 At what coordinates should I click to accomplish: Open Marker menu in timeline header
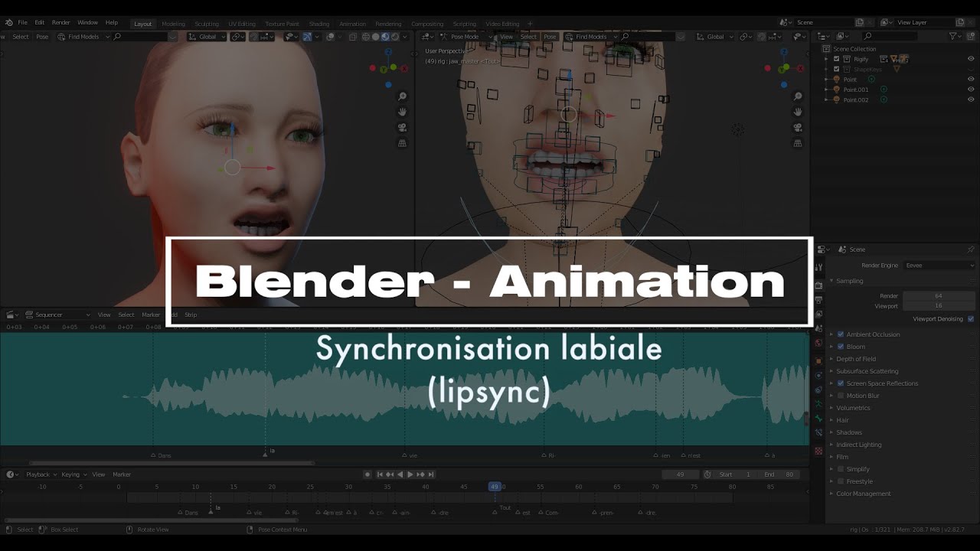122,474
